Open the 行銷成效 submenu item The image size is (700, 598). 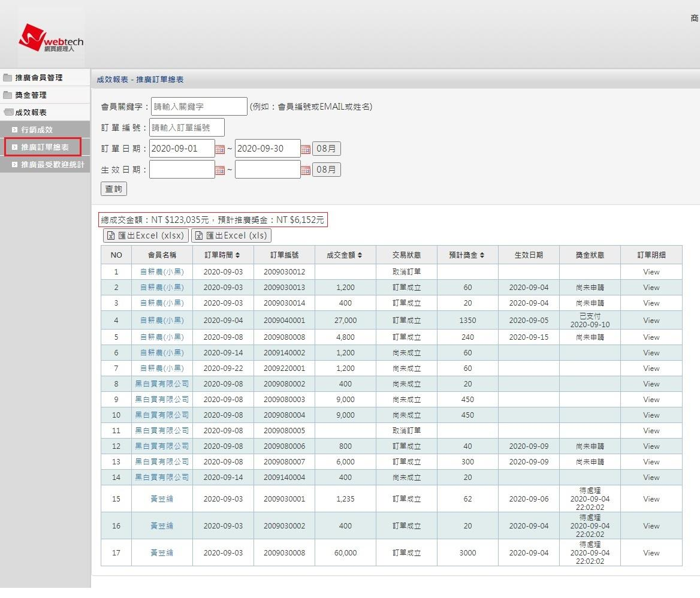point(37,130)
